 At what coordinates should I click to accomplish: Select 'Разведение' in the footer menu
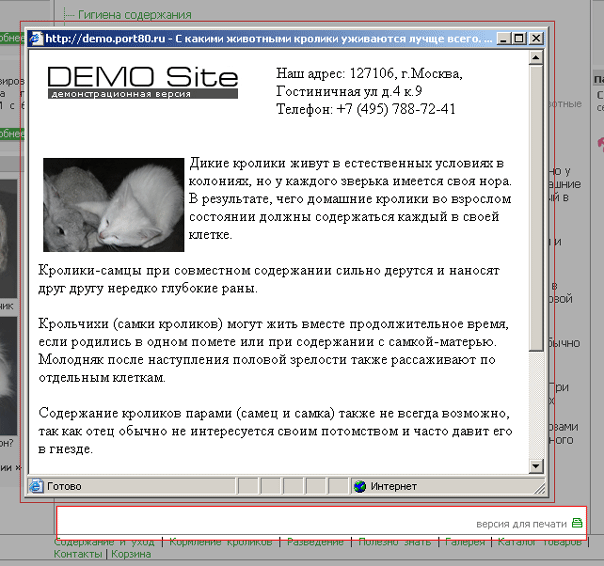pyautogui.click(x=315, y=543)
